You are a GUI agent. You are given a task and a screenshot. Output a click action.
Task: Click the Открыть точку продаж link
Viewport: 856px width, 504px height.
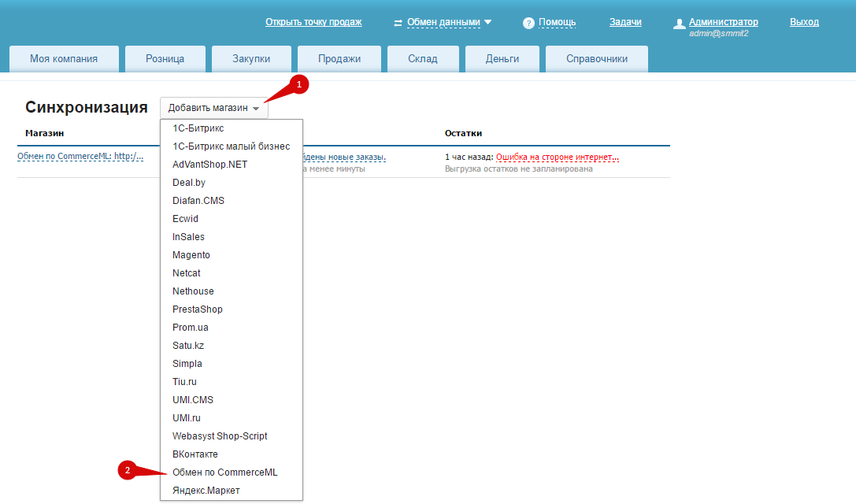(313, 22)
